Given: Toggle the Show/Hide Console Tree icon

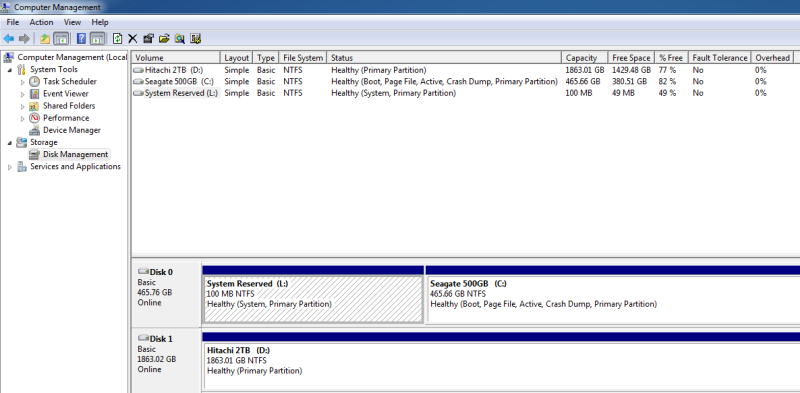Looking at the screenshot, I should pyautogui.click(x=61, y=39).
